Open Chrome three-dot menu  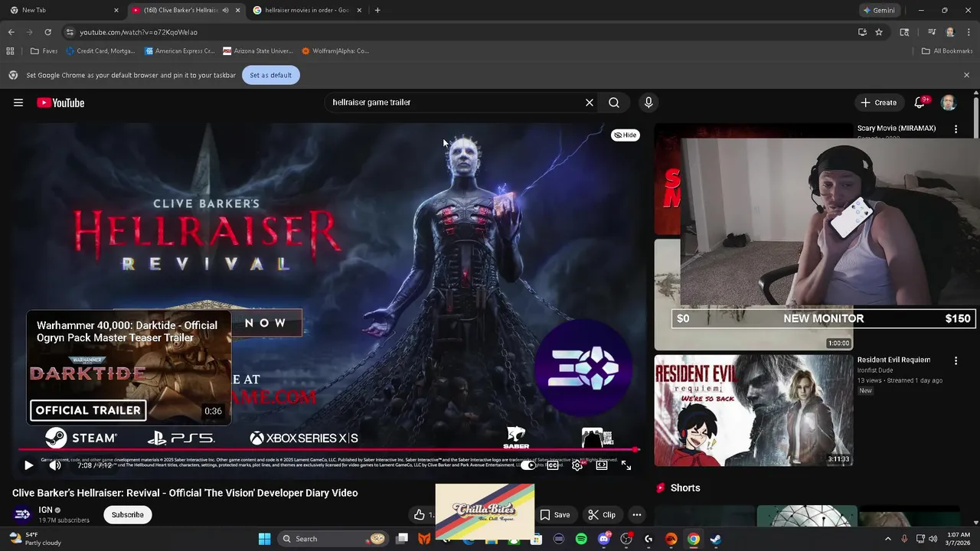point(968,32)
